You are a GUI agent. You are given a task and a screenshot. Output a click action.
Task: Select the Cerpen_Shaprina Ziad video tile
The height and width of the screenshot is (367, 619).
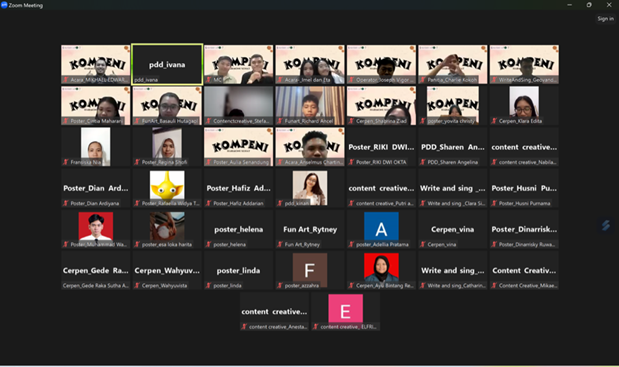pyautogui.click(x=381, y=106)
